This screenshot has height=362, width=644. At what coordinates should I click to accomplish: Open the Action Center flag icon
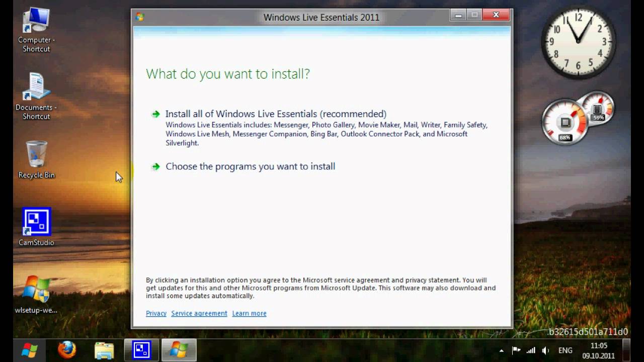click(x=516, y=350)
